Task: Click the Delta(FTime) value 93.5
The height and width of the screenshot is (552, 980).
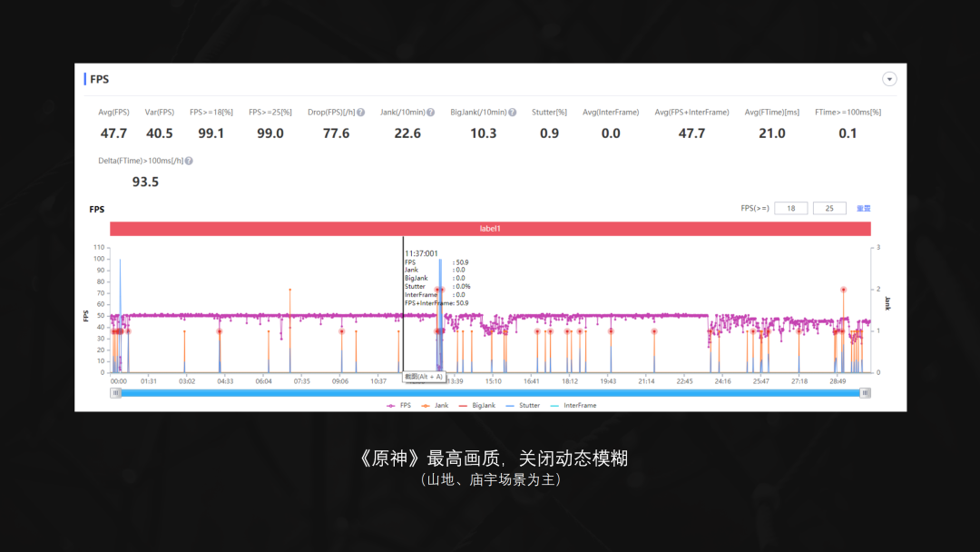Action: pos(145,182)
